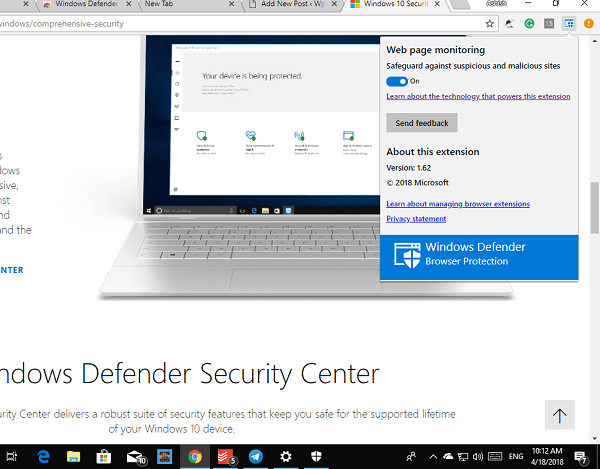
Task: Select the Windows 10 Security tab
Action: coord(394,4)
